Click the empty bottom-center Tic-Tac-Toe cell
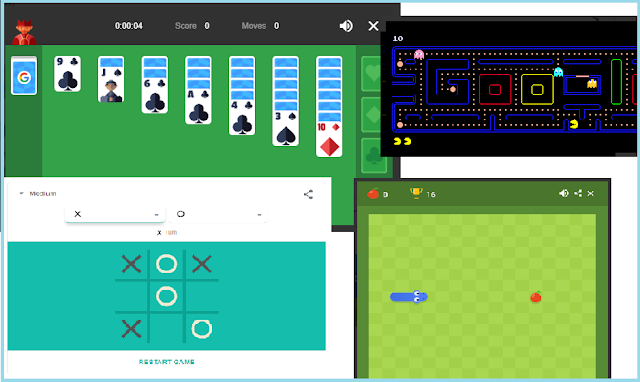This screenshot has height=382, width=640. (x=167, y=328)
